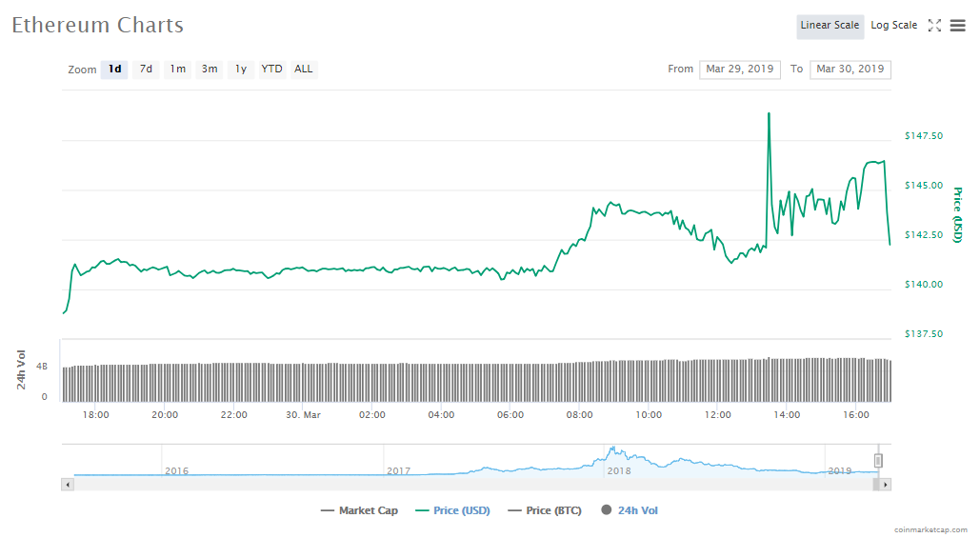Select the 7d zoom range

(146, 70)
